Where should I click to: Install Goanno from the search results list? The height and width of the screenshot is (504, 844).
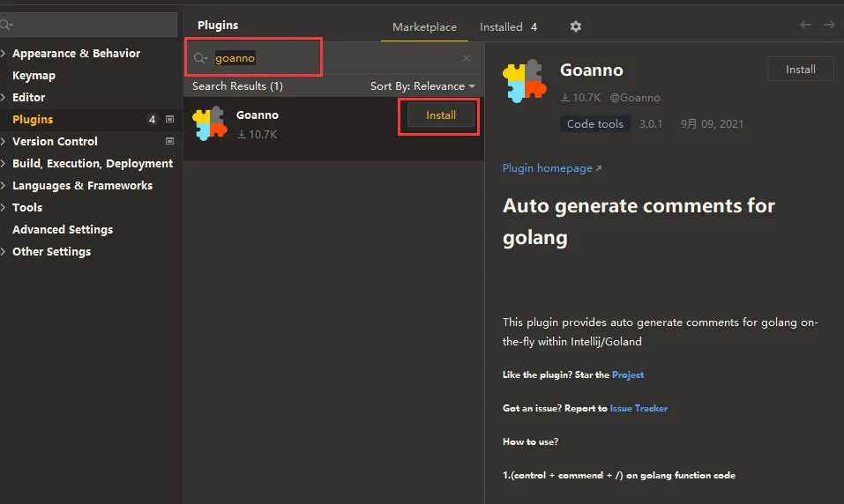click(x=441, y=115)
